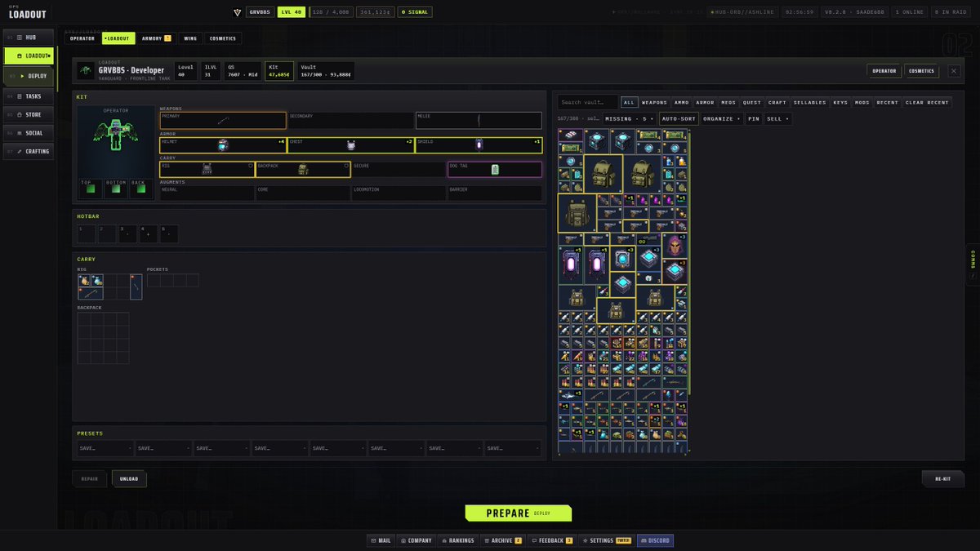Screen dimensions: 980x551
Task: Close the loadout panel with the X button
Action: tap(953, 71)
